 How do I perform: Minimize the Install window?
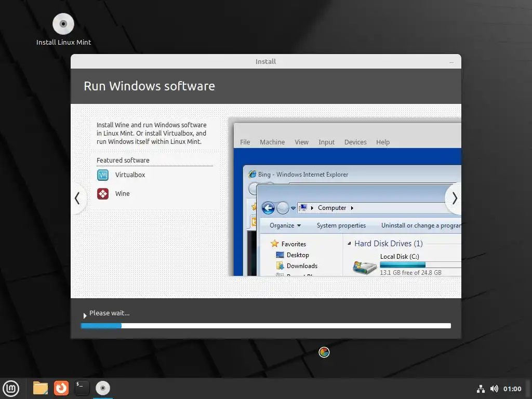click(451, 62)
